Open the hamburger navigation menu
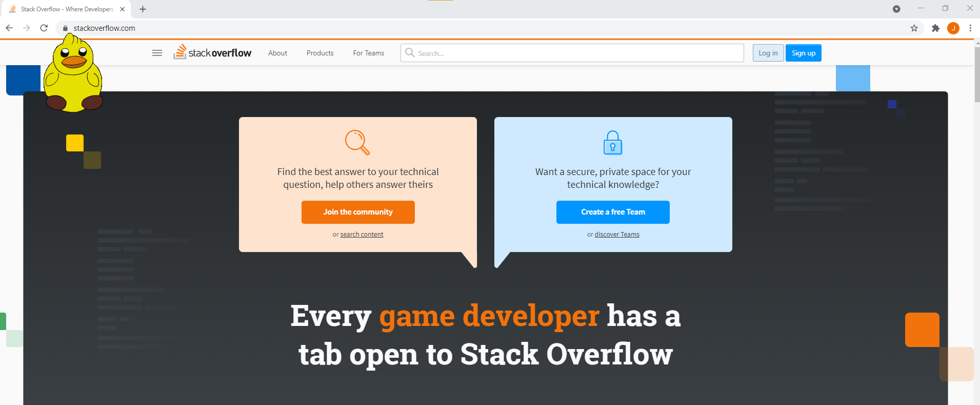980x405 pixels. click(157, 53)
